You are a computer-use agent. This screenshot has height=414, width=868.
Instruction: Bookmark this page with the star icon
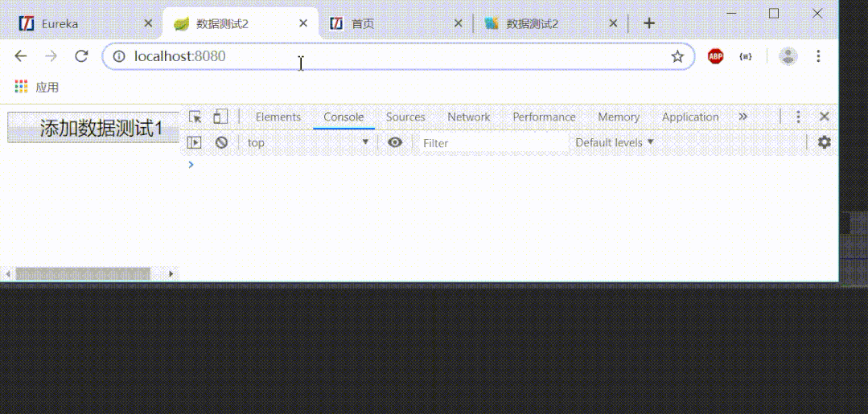[677, 56]
